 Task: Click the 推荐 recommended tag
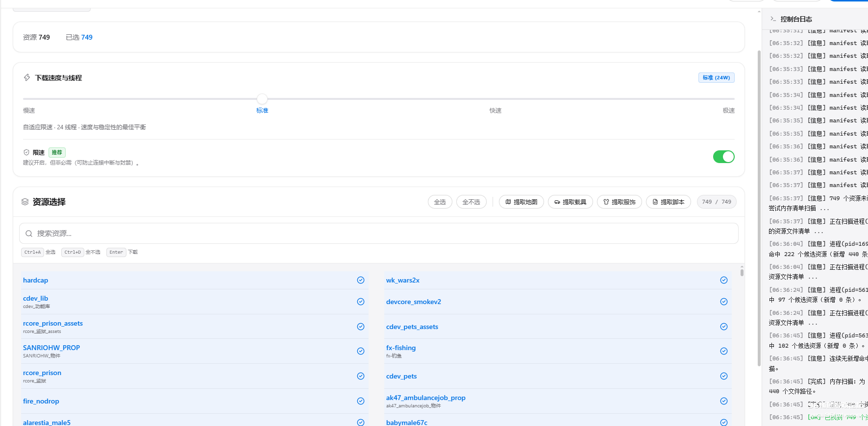point(57,152)
